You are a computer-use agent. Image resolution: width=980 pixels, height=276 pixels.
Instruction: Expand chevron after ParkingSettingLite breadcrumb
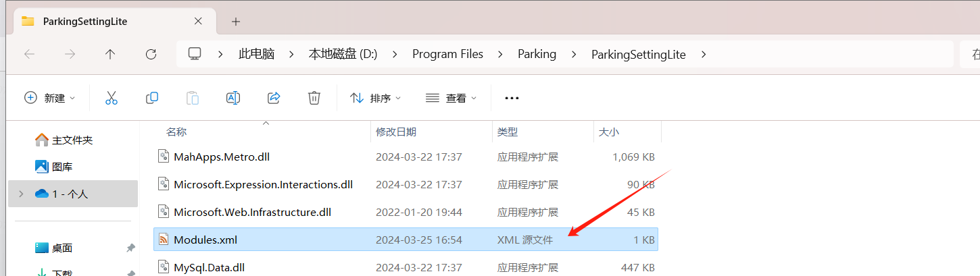703,55
